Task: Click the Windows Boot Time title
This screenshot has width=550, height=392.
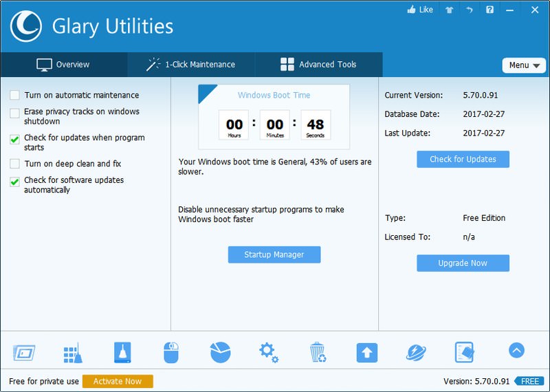Action: pos(274,95)
